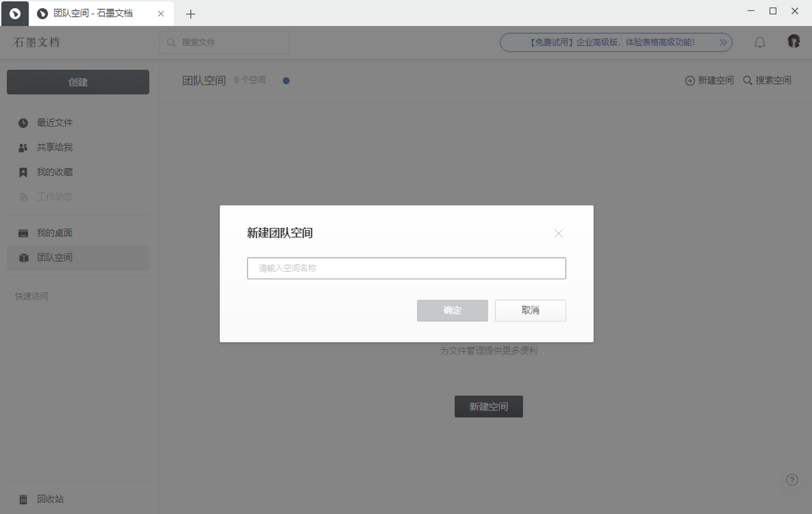Click 搜索空间 to search spaces
This screenshot has height=514, width=812.
767,80
